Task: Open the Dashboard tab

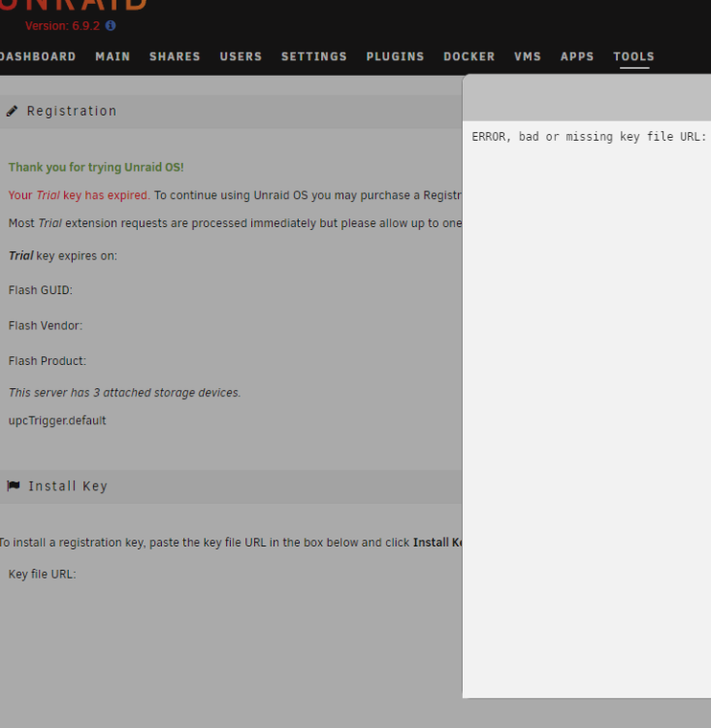Action: pos(38,56)
